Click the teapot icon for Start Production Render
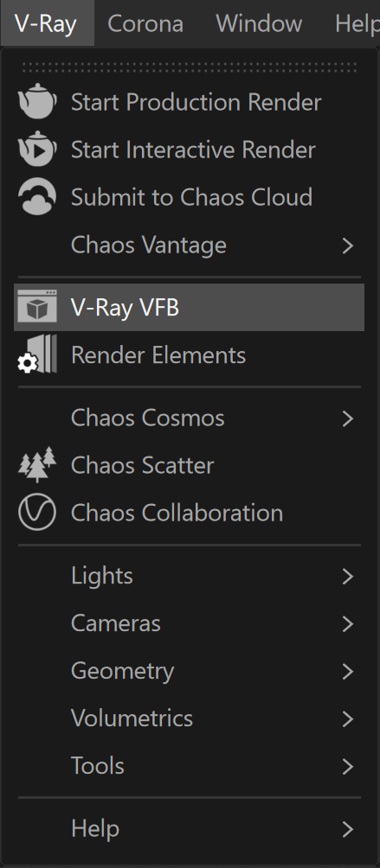380x868 pixels. coord(37,101)
